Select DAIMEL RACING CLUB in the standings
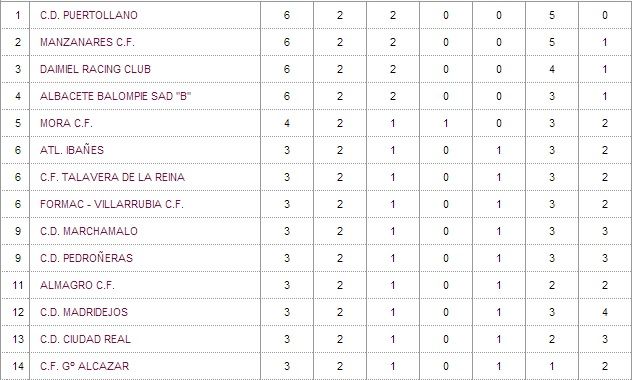632x380 pixels. point(95,69)
